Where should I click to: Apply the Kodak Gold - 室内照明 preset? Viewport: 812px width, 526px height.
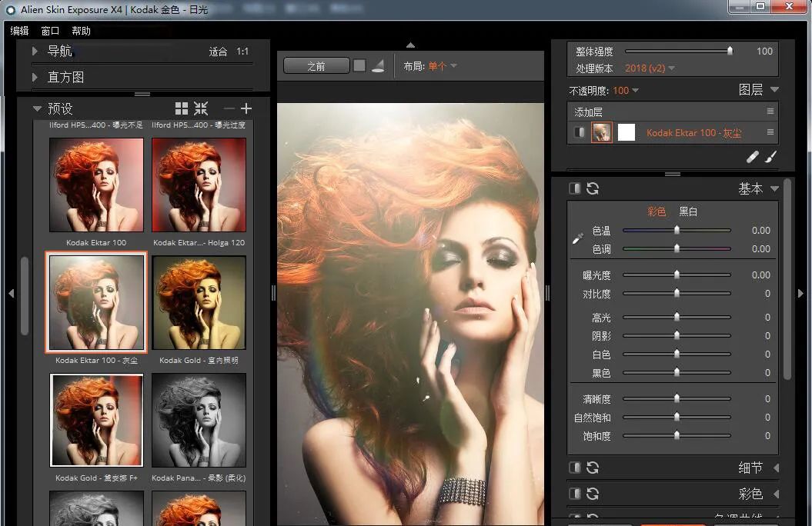click(199, 302)
